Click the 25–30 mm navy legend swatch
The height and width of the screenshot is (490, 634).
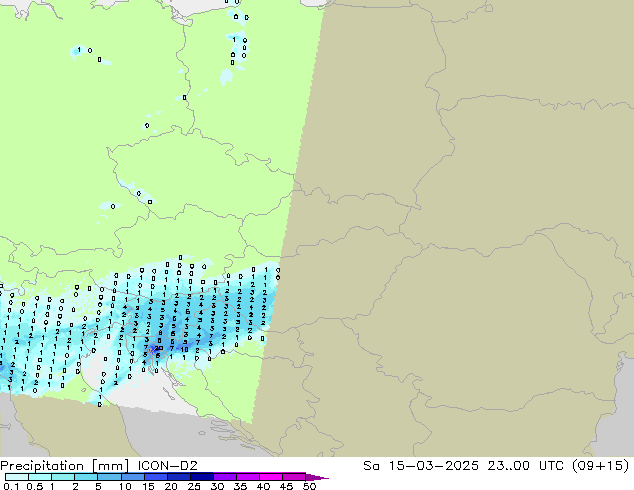pos(201,477)
